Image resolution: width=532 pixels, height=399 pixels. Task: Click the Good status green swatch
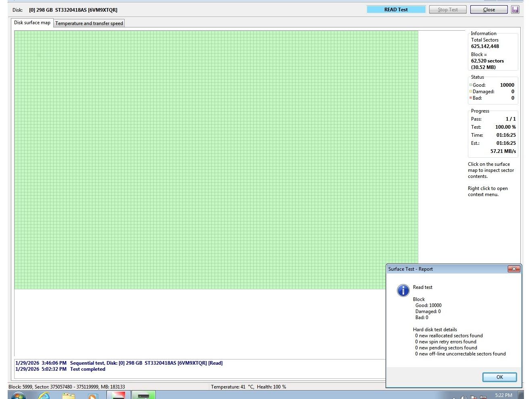pos(471,85)
